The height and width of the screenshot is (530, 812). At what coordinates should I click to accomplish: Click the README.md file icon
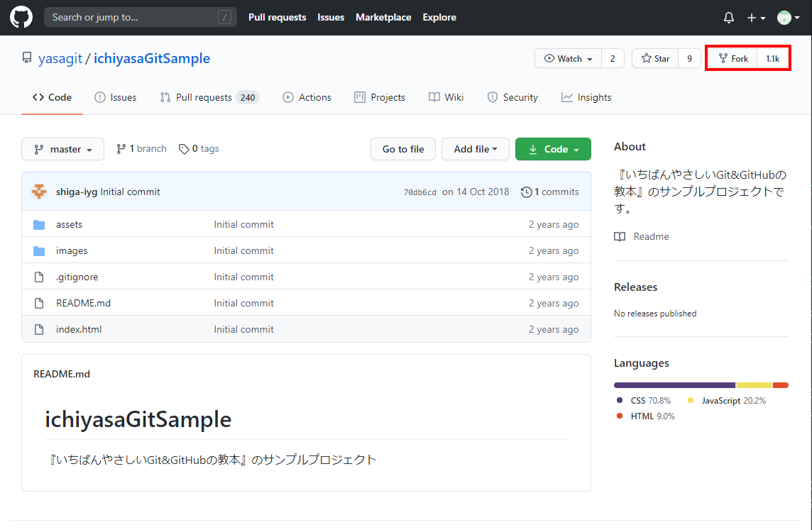39,303
